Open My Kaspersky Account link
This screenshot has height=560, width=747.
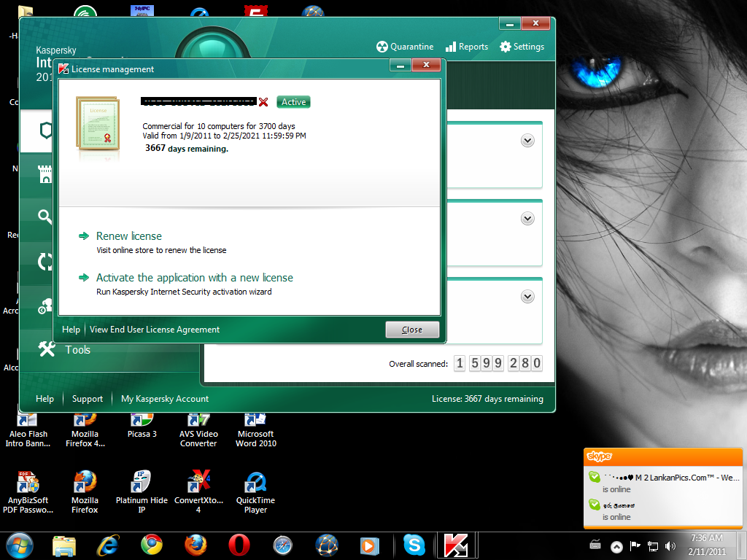point(165,399)
